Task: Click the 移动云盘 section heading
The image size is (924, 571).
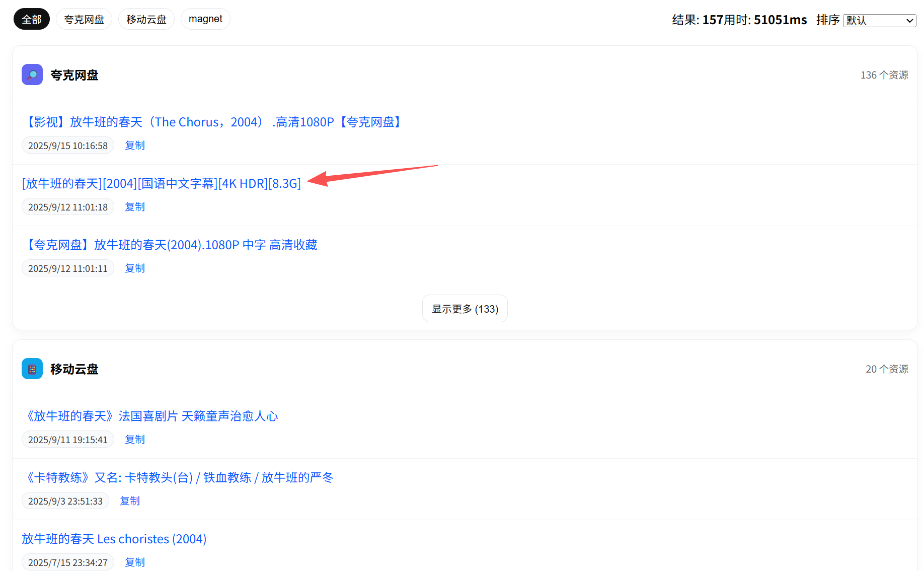Action: (74, 369)
